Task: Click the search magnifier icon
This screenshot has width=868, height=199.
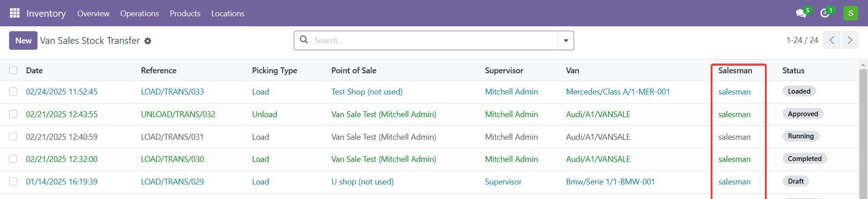Action: coord(304,40)
